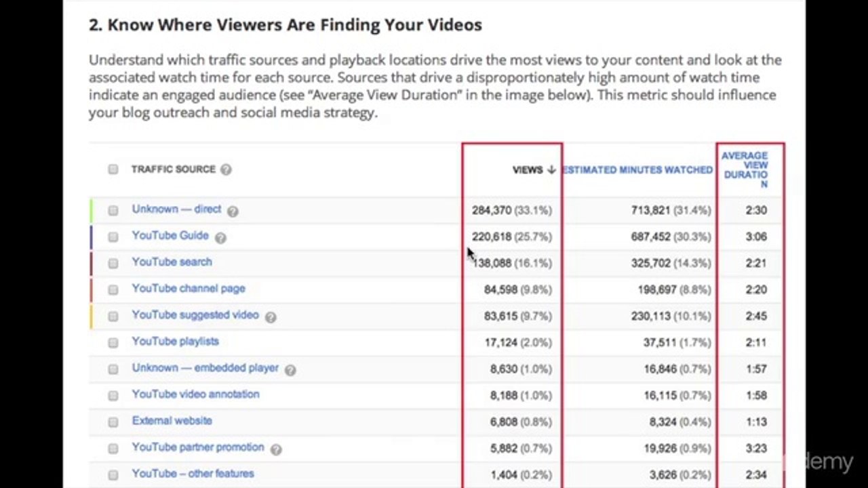Click the 3:06 average duration value
The width and height of the screenshot is (868, 488).
click(x=756, y=237)
